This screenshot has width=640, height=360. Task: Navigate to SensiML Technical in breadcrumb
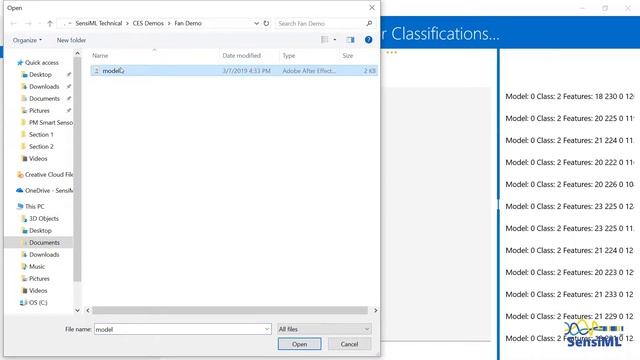[x=99, y=23]
